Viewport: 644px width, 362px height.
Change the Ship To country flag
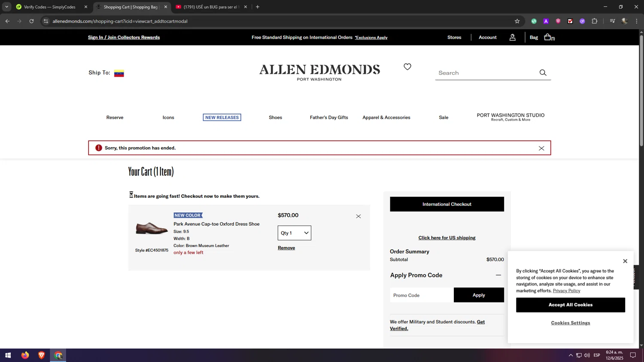click(119, 73)
